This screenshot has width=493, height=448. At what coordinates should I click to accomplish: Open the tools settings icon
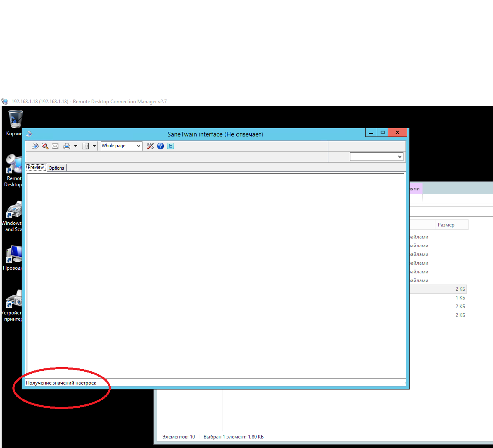pyautogui.click(x=150, y=146)
